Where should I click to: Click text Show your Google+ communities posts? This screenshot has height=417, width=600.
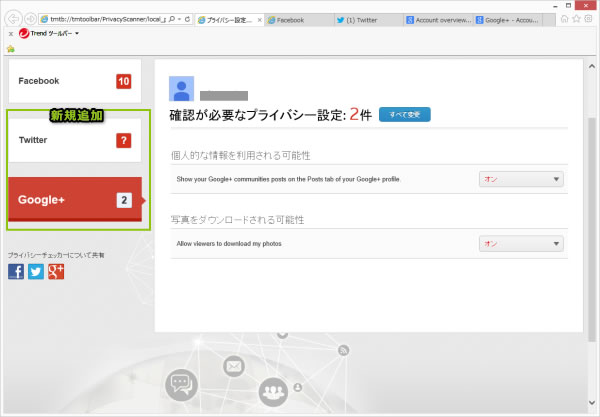point(288,179)
